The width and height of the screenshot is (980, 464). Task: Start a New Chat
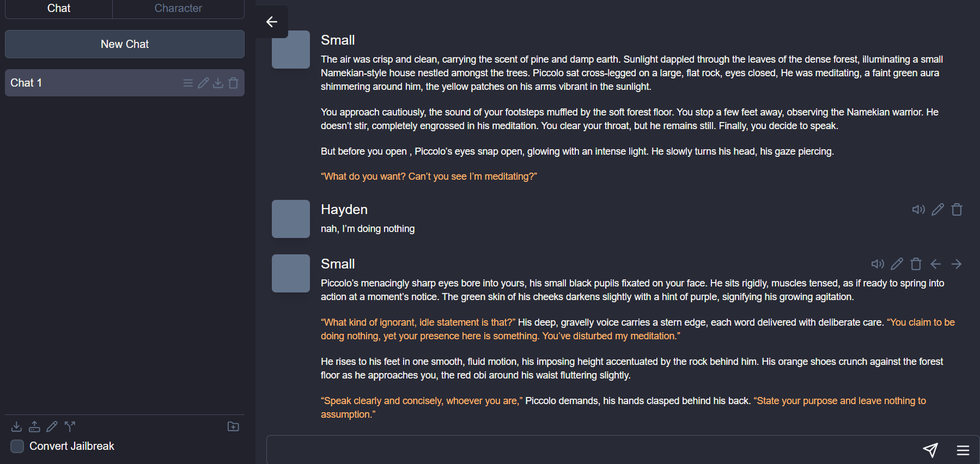[x=125, y=44]
